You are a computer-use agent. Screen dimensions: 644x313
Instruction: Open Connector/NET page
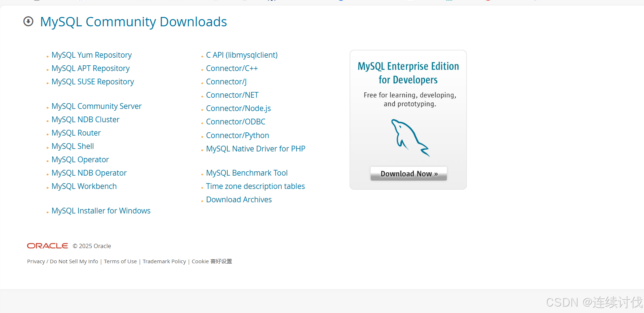232,95
